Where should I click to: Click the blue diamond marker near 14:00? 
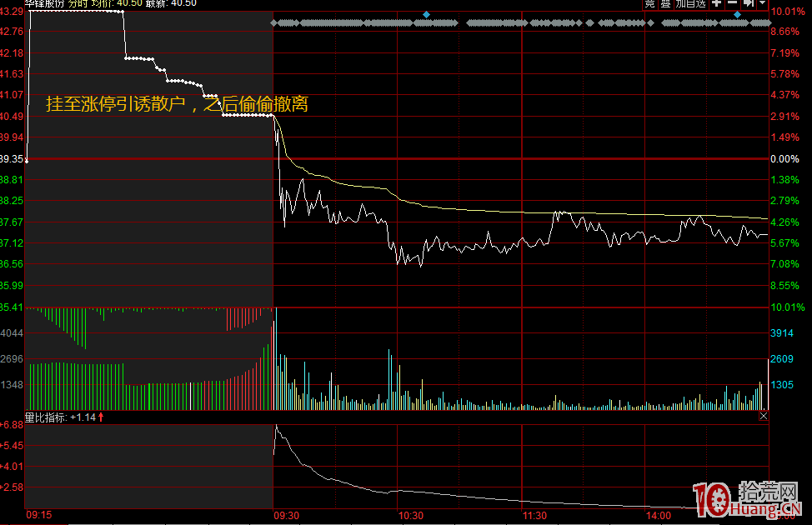737,14
